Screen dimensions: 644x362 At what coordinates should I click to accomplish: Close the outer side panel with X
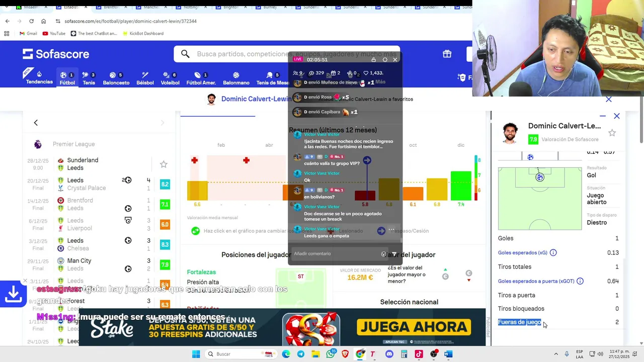(609, 100)
